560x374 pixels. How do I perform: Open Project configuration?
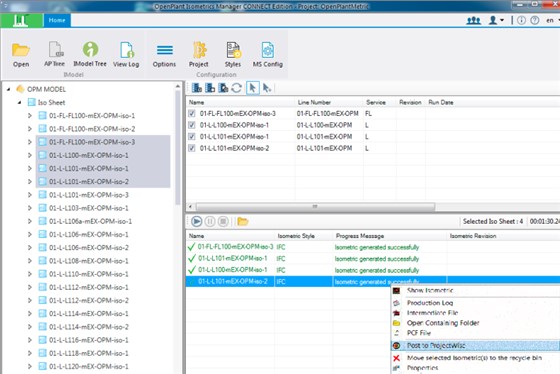coord(199,54)
